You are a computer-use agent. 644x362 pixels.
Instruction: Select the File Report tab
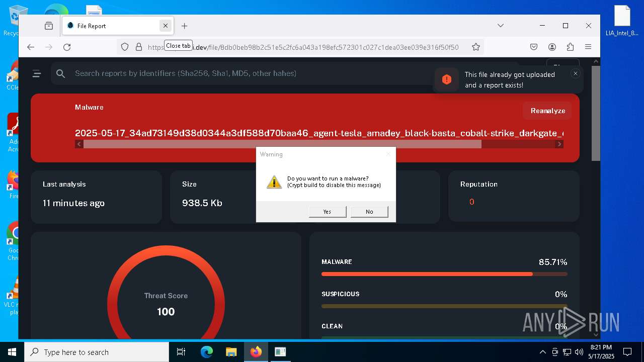tap(117, 26)
